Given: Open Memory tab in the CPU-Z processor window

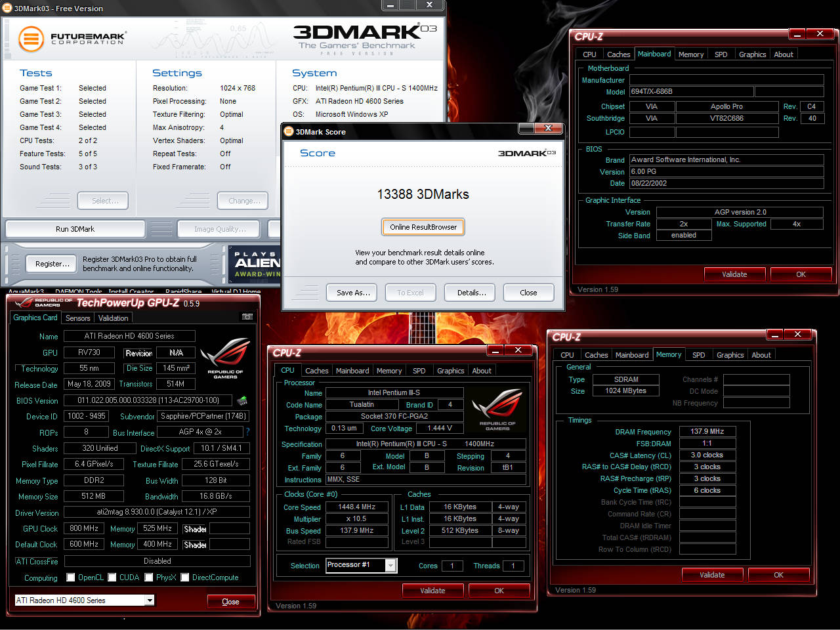Looking at the screenshot, I should 389,371.
